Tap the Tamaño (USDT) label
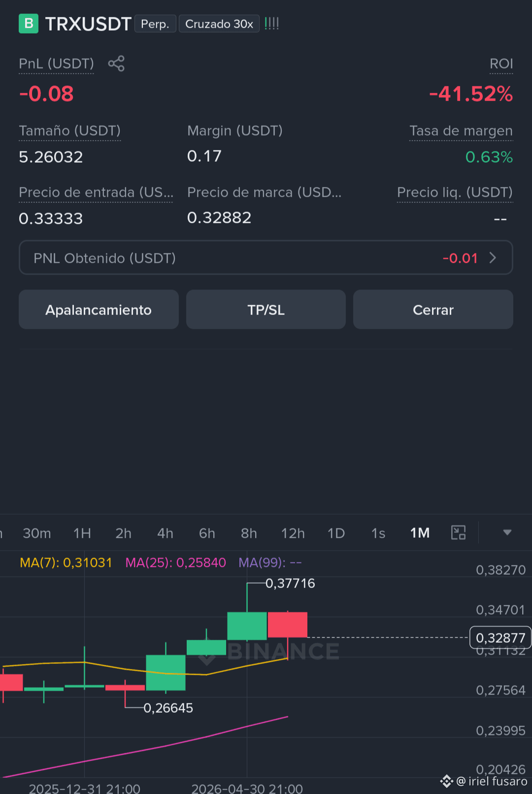Screen dimensions: 532x794 click(69, 131)
